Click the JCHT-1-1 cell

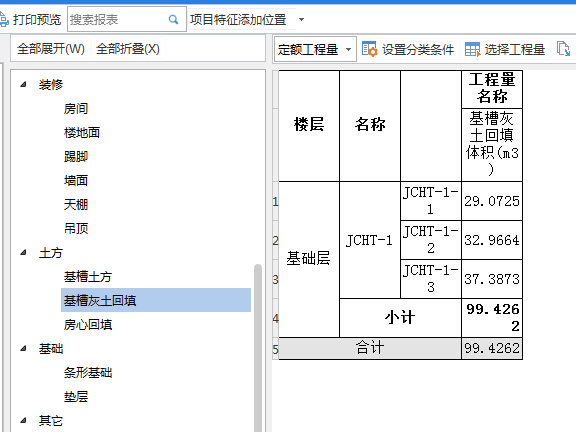click(x=431, y=201)
